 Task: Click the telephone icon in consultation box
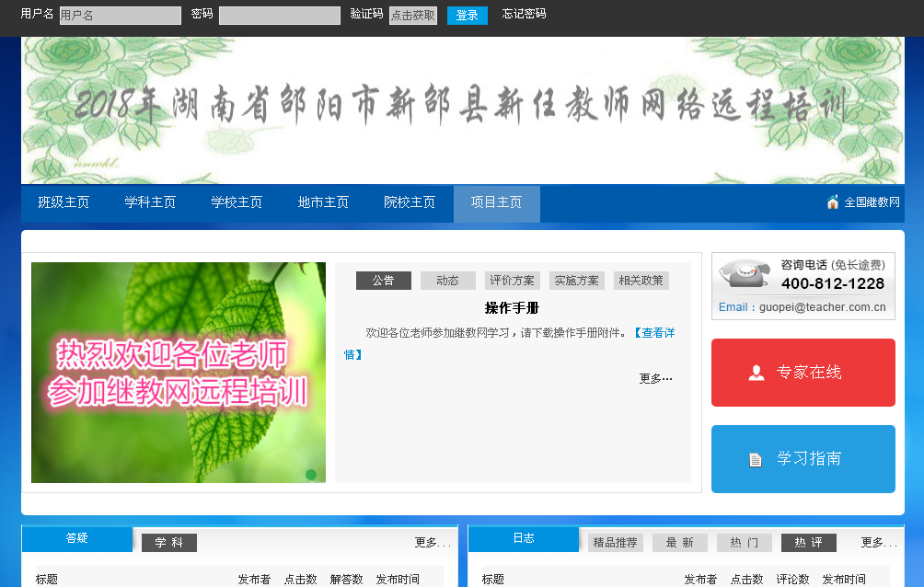click(744, 274)
